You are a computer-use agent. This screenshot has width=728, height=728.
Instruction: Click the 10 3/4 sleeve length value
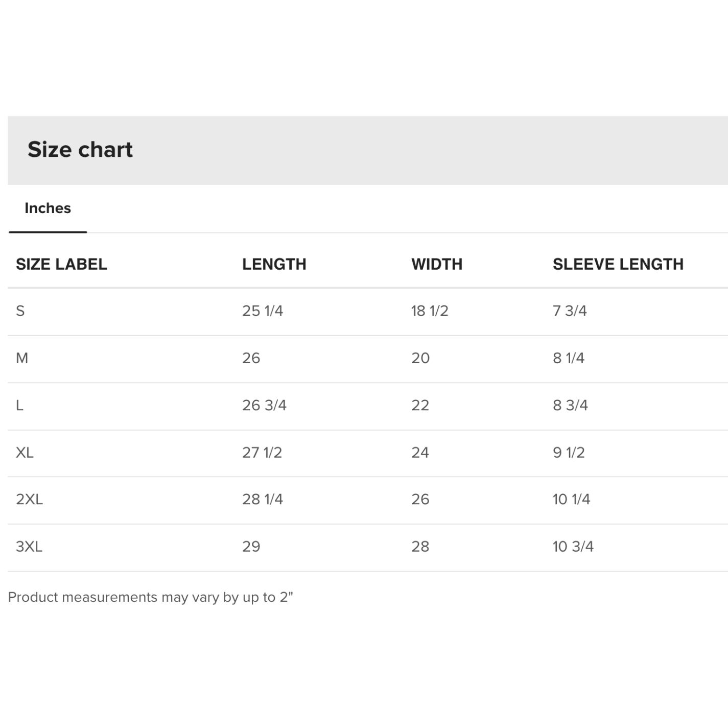(573, 546)
